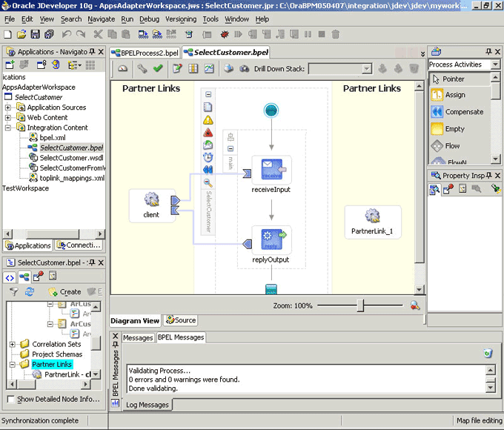The width and height of the screenshot is (504, 430).
Task: Open the Drill Down Stack dropdown
Action: coord(366,68)
